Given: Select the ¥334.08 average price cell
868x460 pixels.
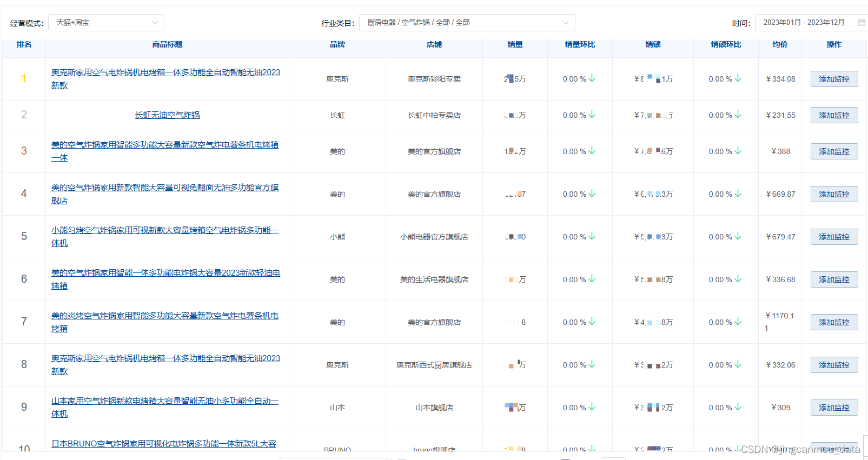Looking at the screenshot, I should point(780,79).
